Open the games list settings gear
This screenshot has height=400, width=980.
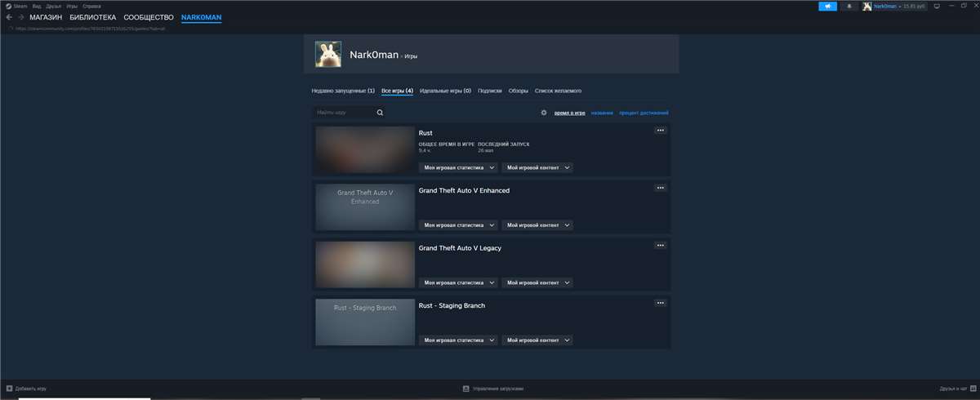pos(544,113)
